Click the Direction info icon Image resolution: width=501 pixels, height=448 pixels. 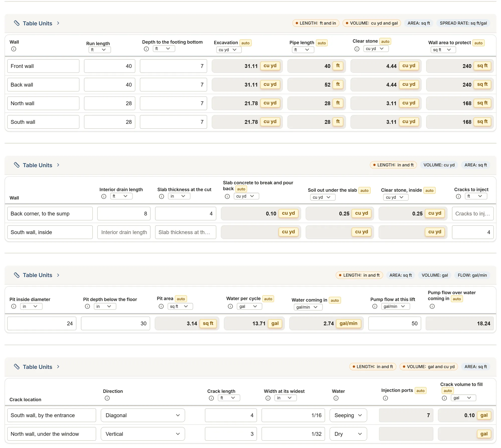tap(107, 398)
